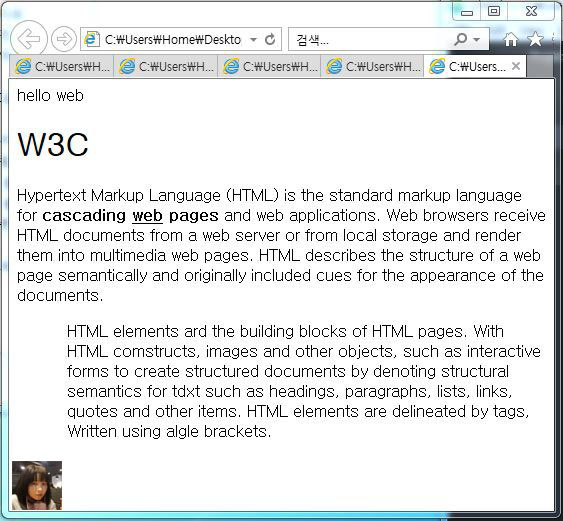Click the 'hello web' text

(x=50, y=96)
